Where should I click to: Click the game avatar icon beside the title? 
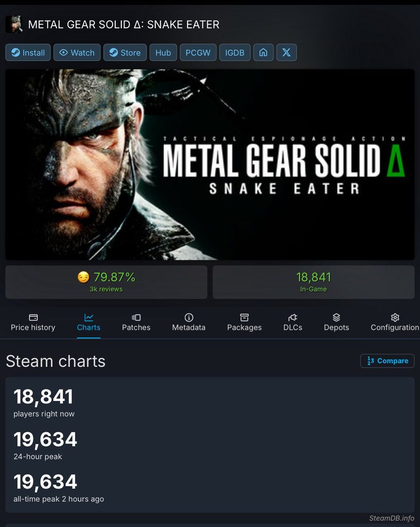[14, 24]
